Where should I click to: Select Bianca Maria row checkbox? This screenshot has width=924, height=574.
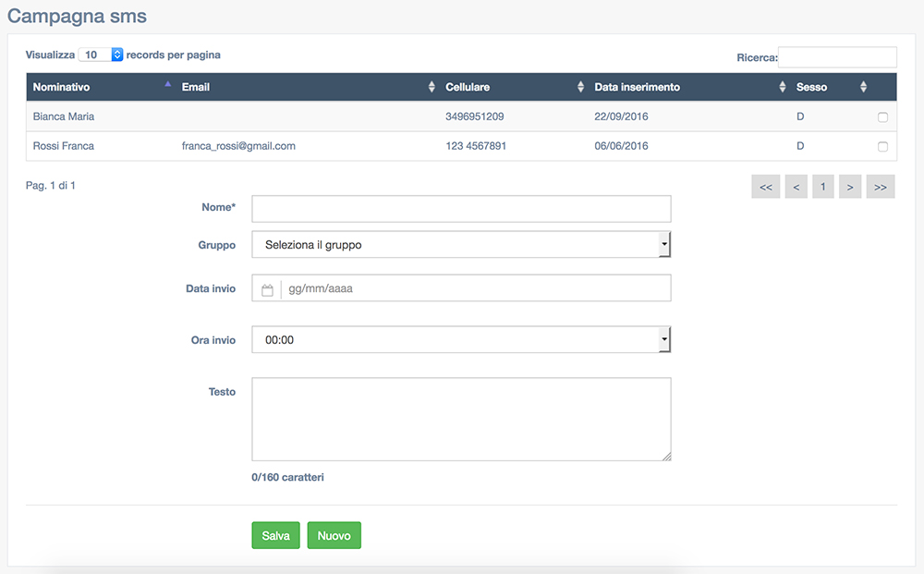pyautogui.click(x=882, y=117)
